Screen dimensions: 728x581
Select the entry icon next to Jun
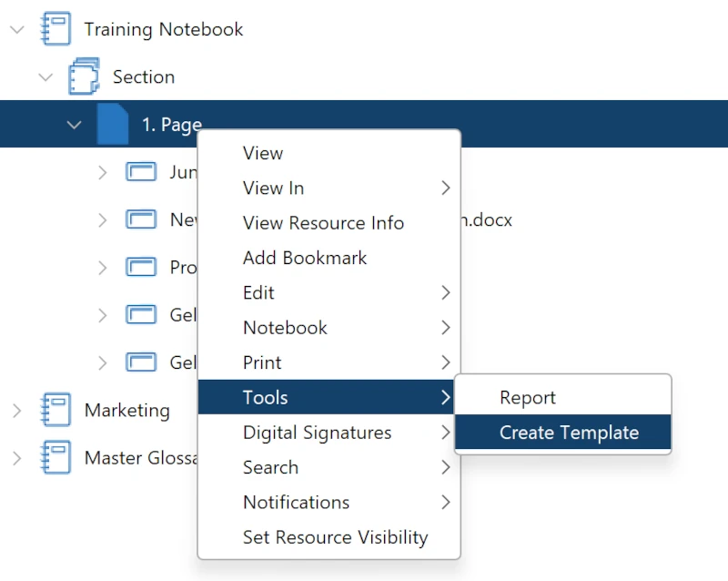(141, 171)
